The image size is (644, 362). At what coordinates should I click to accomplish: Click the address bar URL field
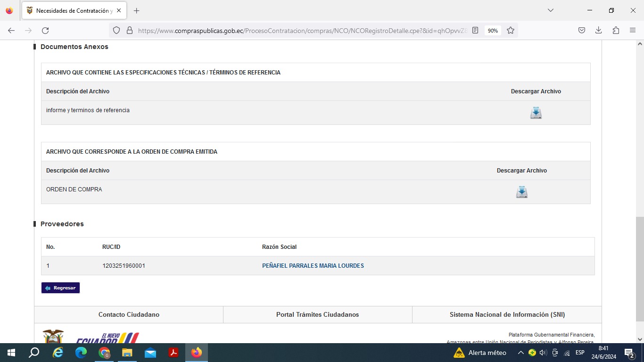(302, 31)
